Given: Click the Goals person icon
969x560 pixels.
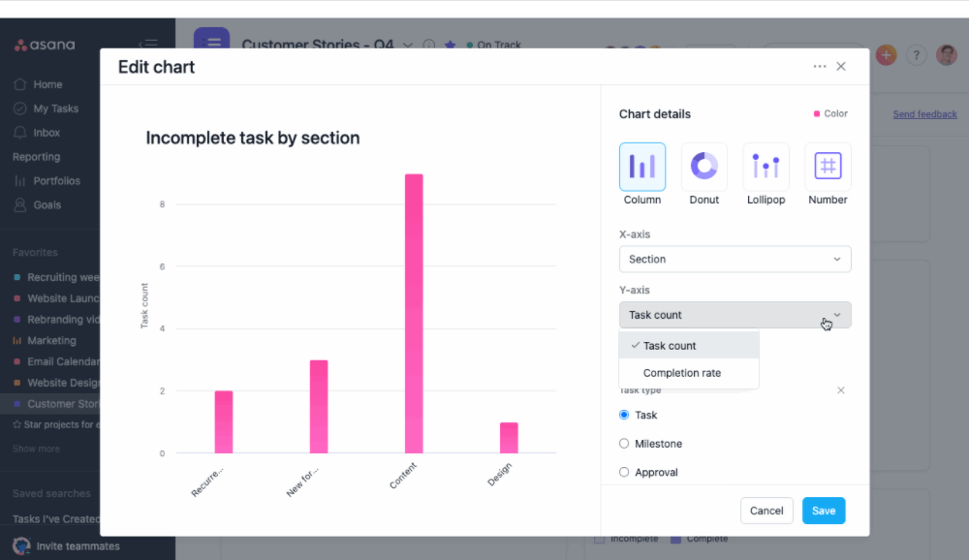Looking at the screenshot, I should tap(19, 204).
